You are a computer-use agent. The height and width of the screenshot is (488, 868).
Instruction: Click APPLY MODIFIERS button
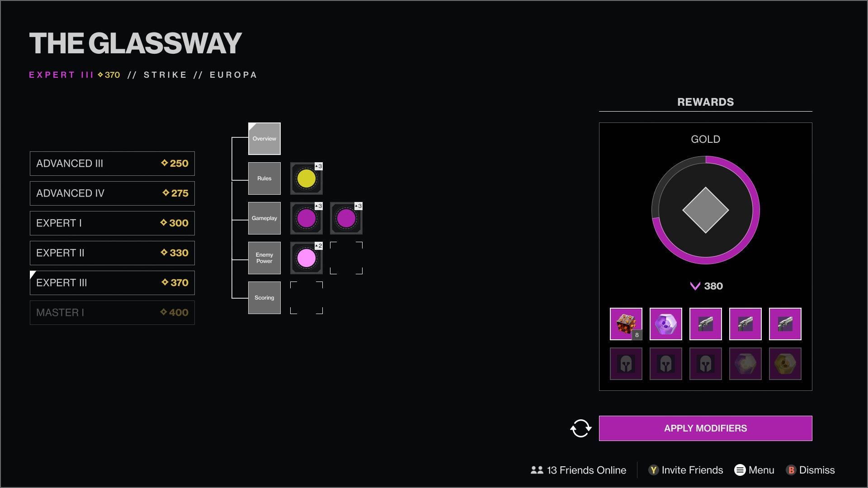coord(705,428)
